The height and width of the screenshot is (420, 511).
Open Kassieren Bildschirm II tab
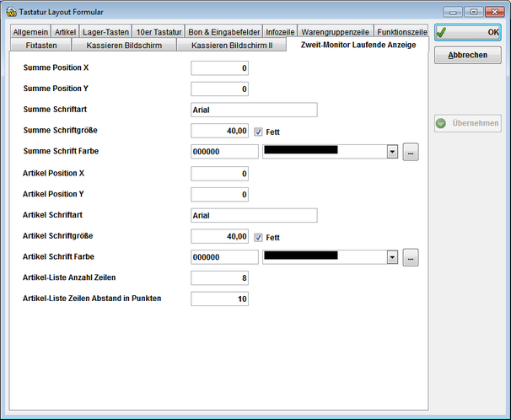coord(232,45)
